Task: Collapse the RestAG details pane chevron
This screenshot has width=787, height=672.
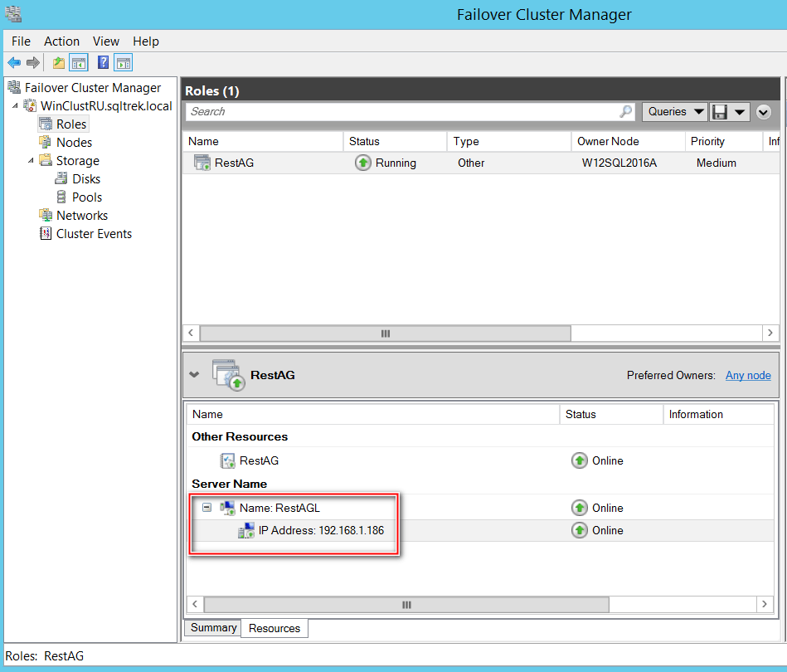Action: coord(194,375)
